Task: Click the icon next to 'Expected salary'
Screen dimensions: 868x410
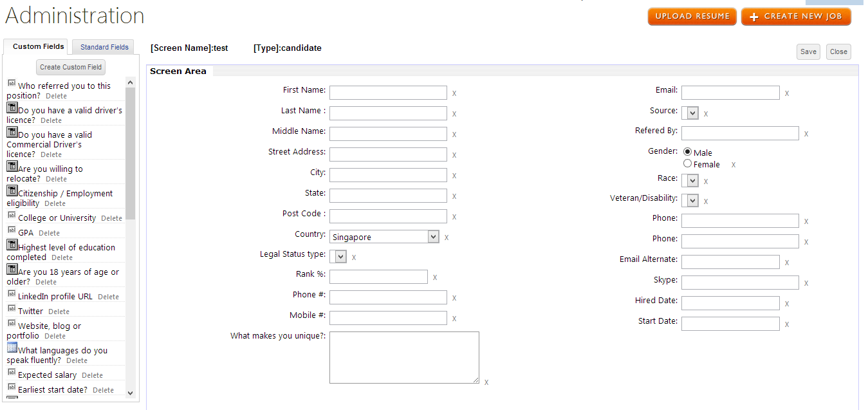Action: [12, 372]
